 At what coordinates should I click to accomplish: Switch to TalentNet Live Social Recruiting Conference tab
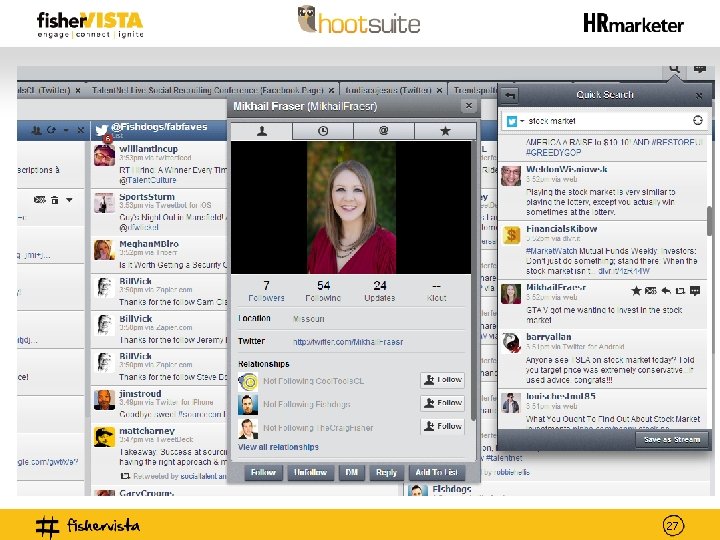(x=208, y=90)
